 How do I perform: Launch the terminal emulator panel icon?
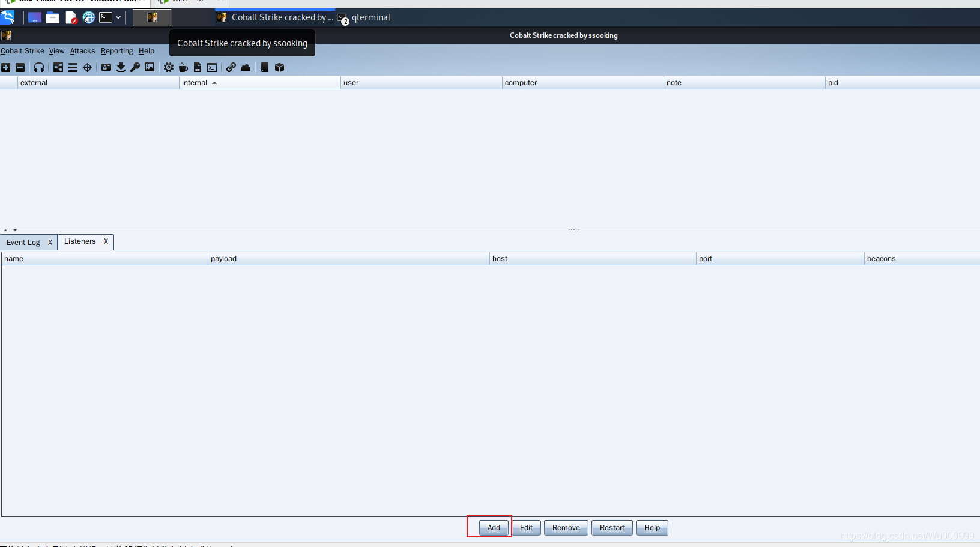click(106, 17)
